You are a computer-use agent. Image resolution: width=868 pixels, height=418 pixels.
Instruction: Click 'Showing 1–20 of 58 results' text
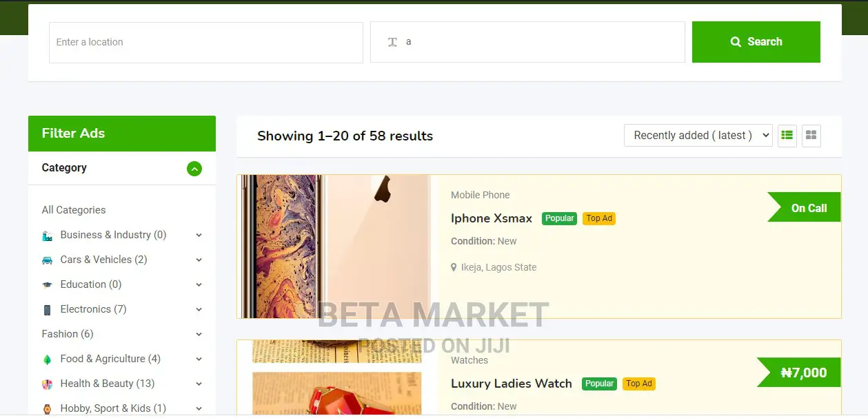coord(345,136)
